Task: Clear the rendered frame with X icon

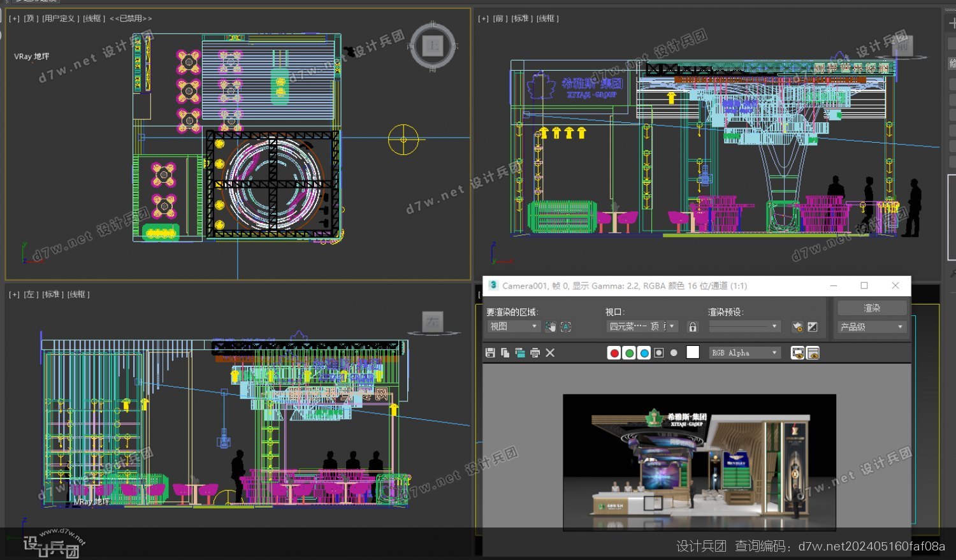Action: click(550, 353)
